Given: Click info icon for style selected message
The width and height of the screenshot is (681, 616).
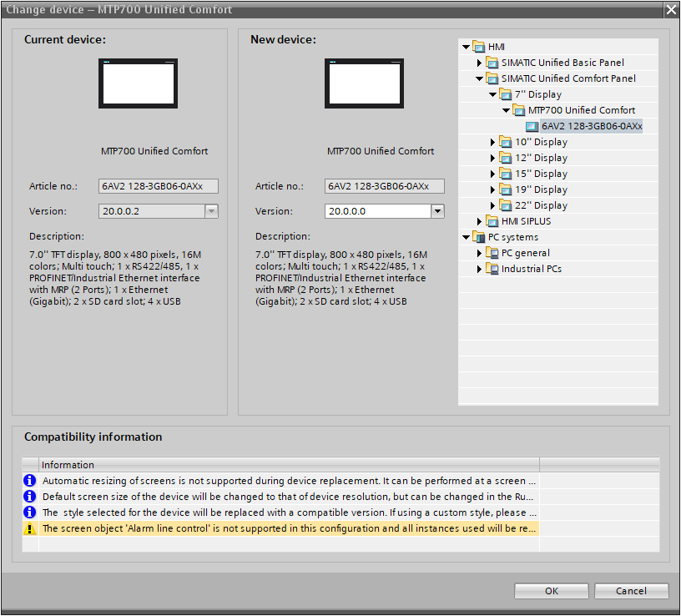Looking at the screenshot, I should pyautogui.click(x=29, y=512).
